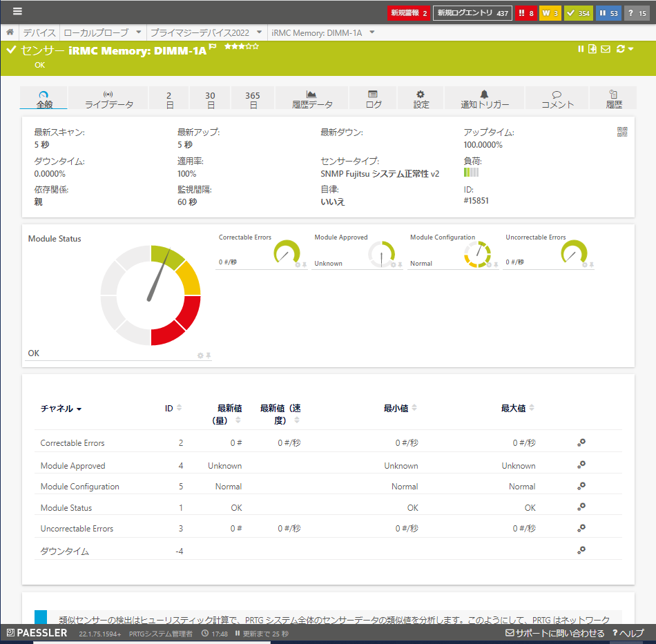Screen dimensions: 656x644
Task: Open 新規ログエントリ 437 button
Action: coord(472,13)
